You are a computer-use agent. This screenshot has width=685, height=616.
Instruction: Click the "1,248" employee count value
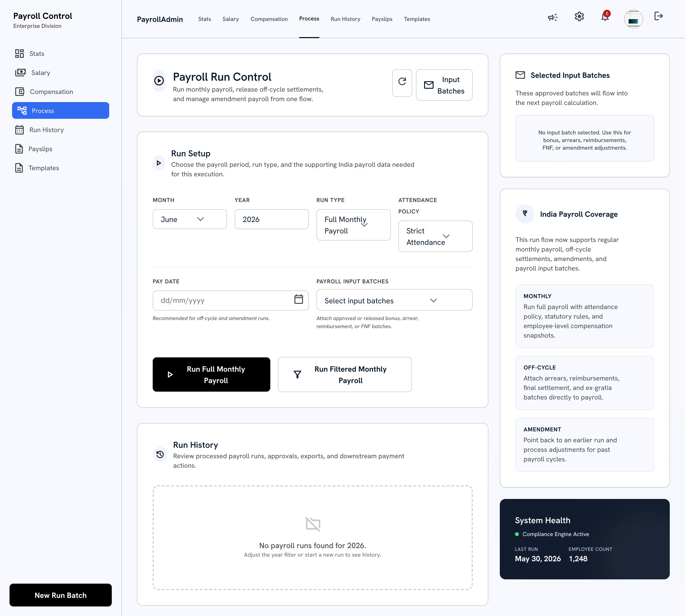pos(578,559)
